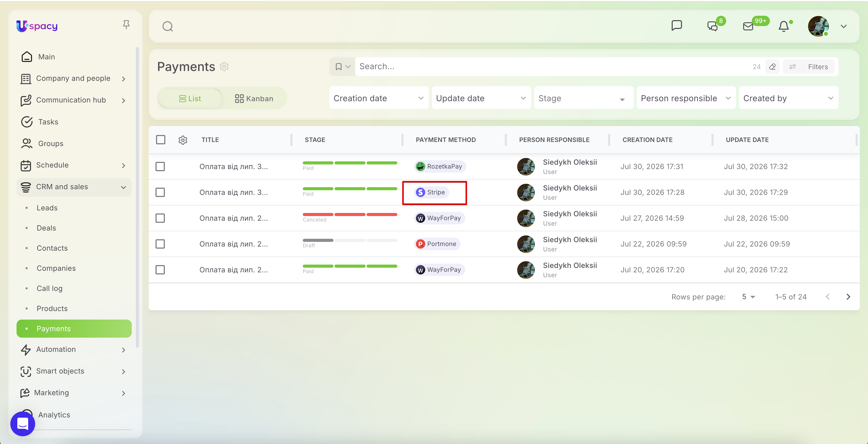Viewport: 868px width, 444px height.
Task: Select checkbox for Canceled payment row
Action: [160, 218]
